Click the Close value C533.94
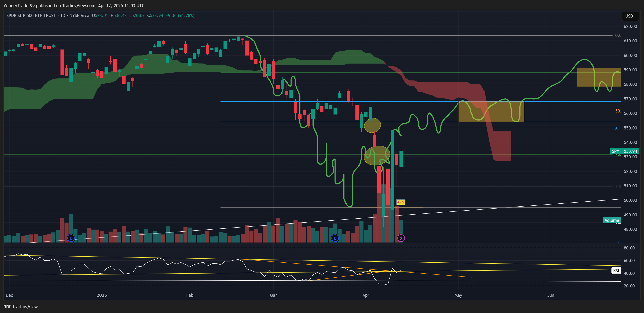 point(155,16)
